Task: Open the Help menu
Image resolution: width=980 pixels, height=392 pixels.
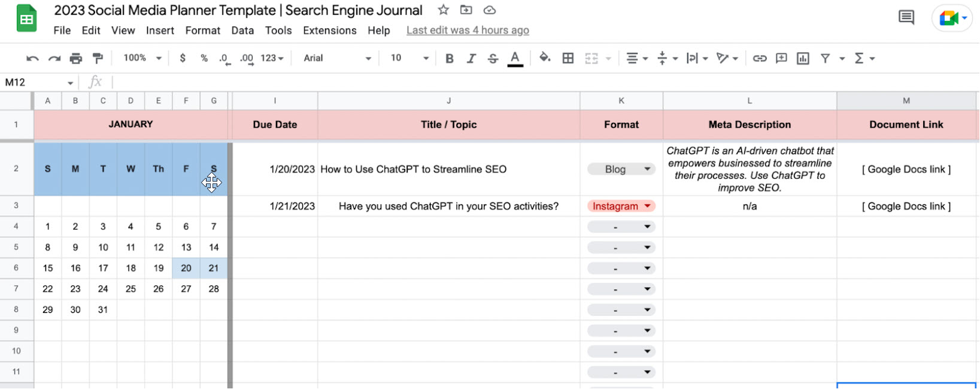Action: click(378, 31)
